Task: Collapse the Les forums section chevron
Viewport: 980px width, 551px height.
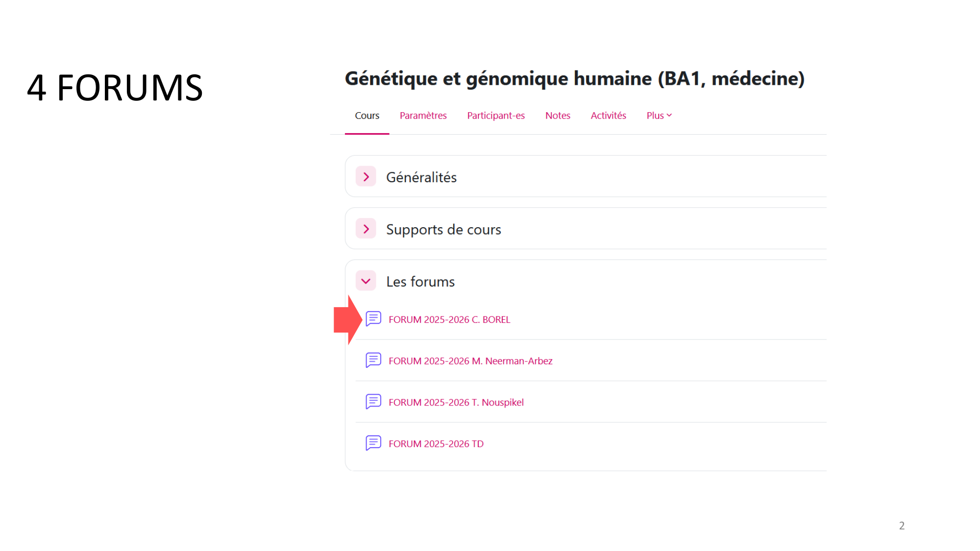Action: point(366,281)
